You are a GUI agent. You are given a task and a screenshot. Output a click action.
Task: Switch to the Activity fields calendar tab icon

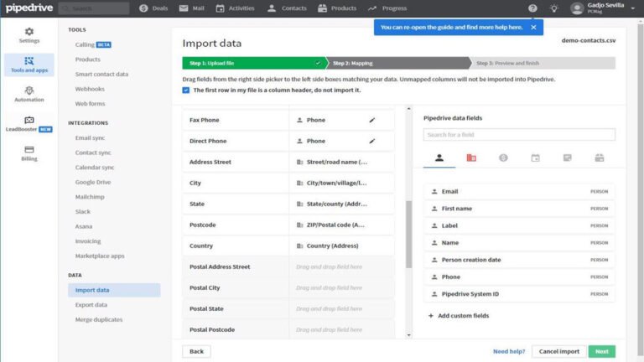pyautogui.click(x=535, y=158)
